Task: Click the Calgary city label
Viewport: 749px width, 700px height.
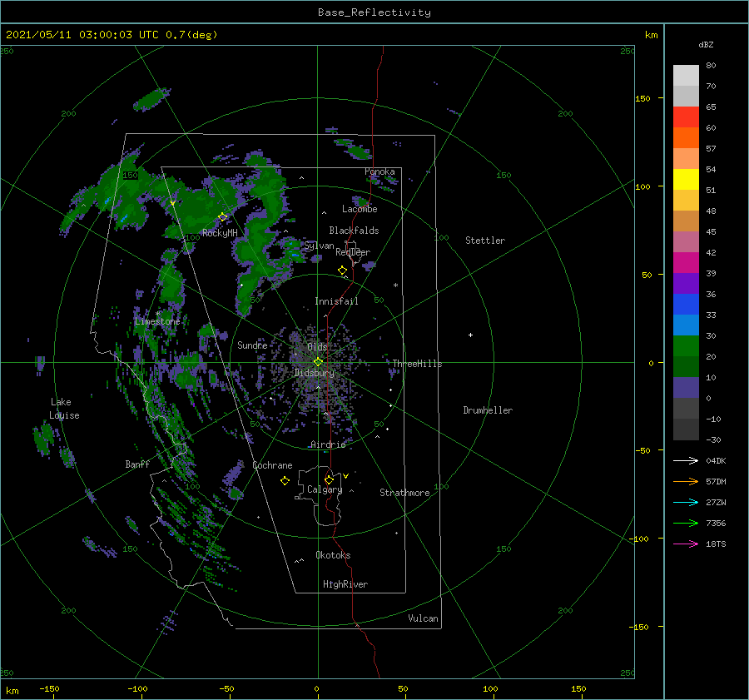Action: (325, 489)
